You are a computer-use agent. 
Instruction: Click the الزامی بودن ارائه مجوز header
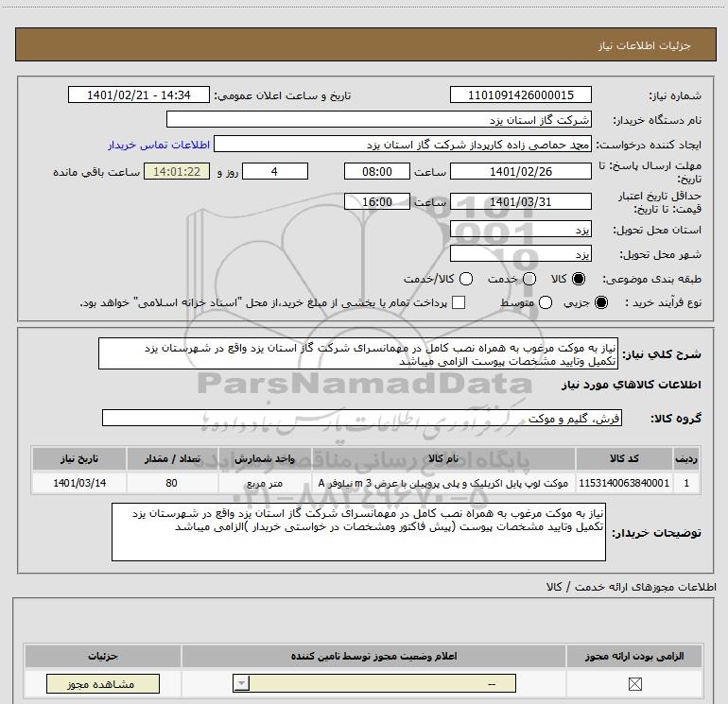[634, 656]
